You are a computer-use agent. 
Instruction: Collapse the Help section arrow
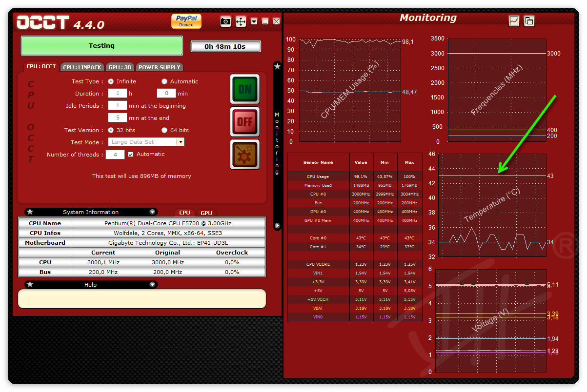152,285
